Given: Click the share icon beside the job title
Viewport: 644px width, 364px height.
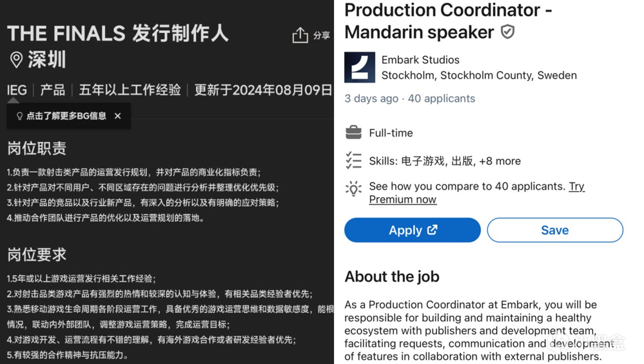Looking at the screenshot, I should [x=300, y=35].
